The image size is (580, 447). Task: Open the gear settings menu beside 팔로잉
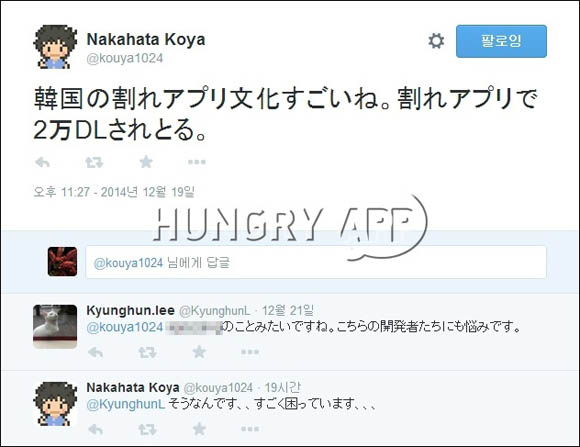click(x=436, y=41)
